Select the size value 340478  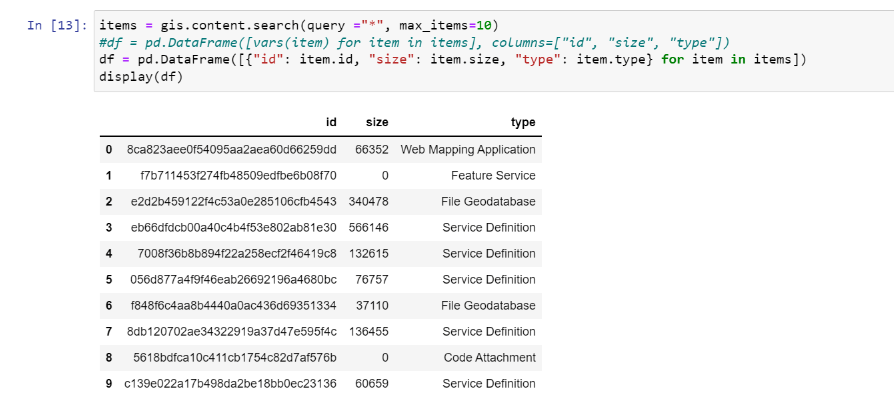[x=369, y=201]
